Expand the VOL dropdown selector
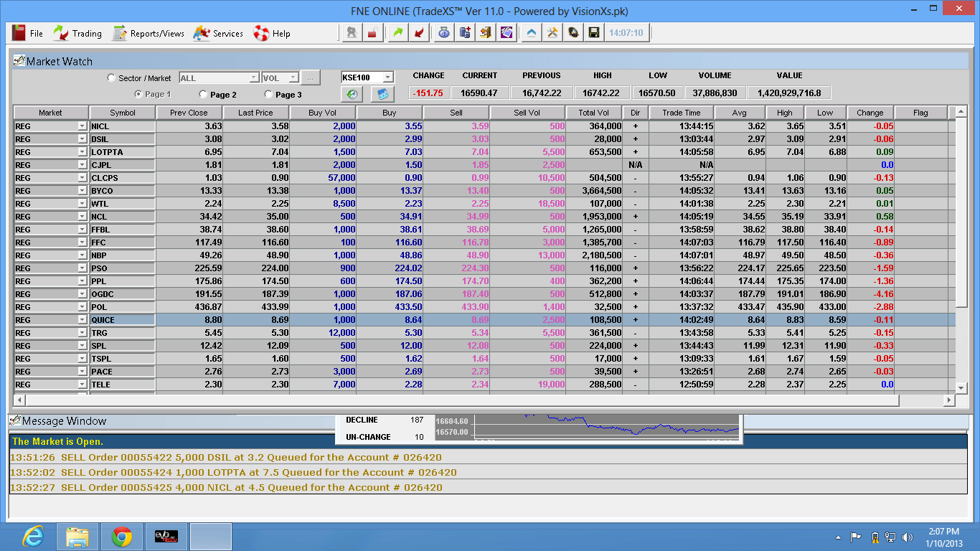Viewport: 980px width, 551px height. click(292, 77)
